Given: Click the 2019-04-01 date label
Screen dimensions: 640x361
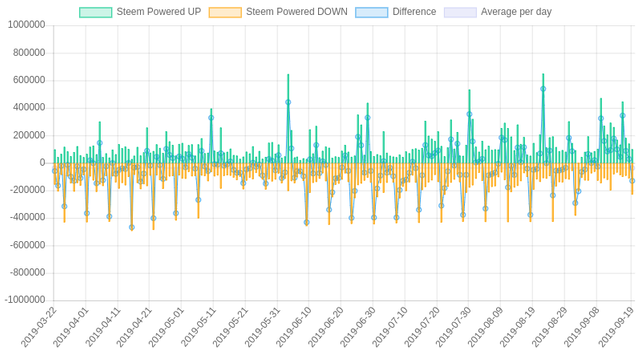Looking at the screenshot, I should click(x=71, y=328).
